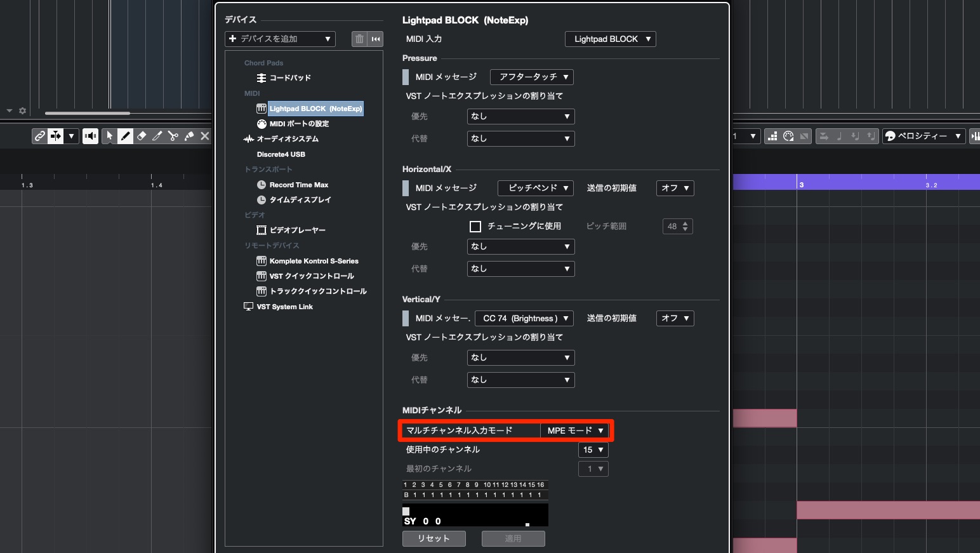Open Horizontal/X 代替 なし dropdown
Image resolution: width=980 pixels, height=553 pixels.
coord(520,269)
